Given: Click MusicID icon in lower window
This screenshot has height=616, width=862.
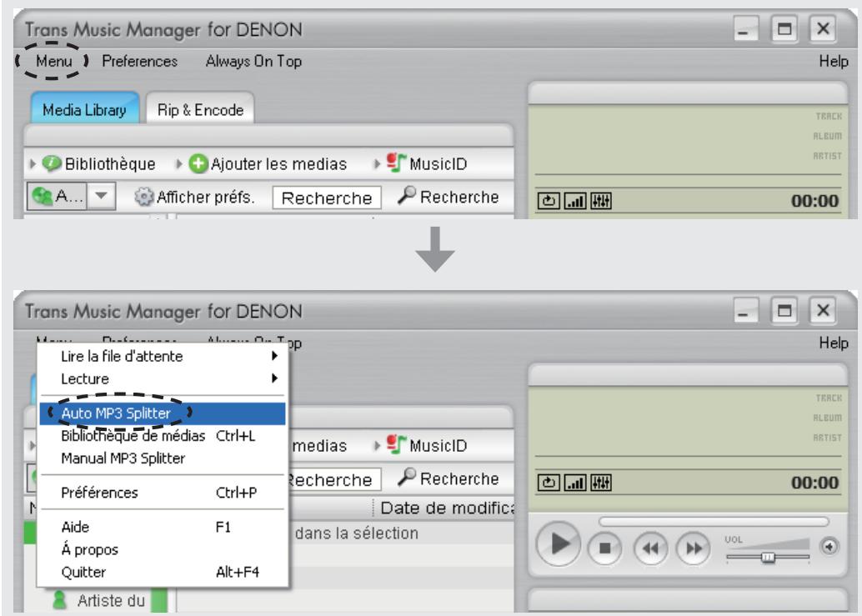Looking at the screenshot, I should click(396, 444).
